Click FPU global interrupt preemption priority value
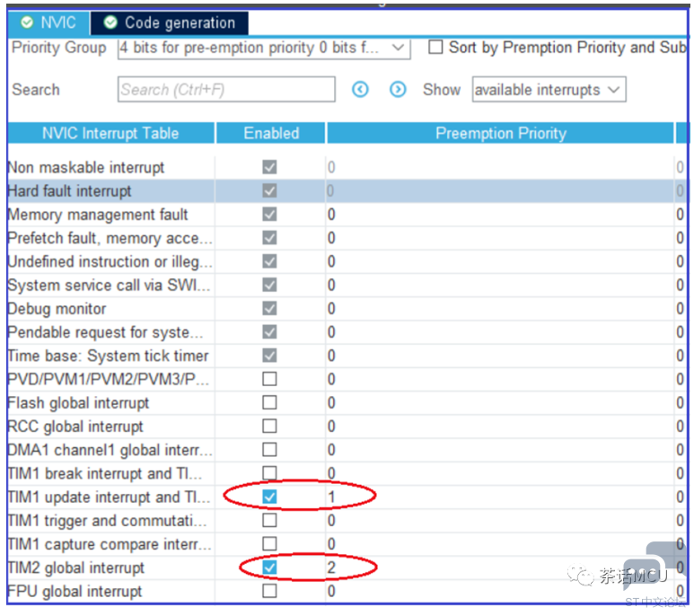The height and width of the screenshot is (616, 694). (x=331, y=591)
